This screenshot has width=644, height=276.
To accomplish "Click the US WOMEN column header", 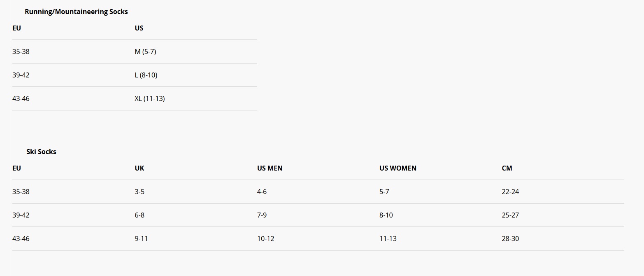I will click(x=398, y=168).
